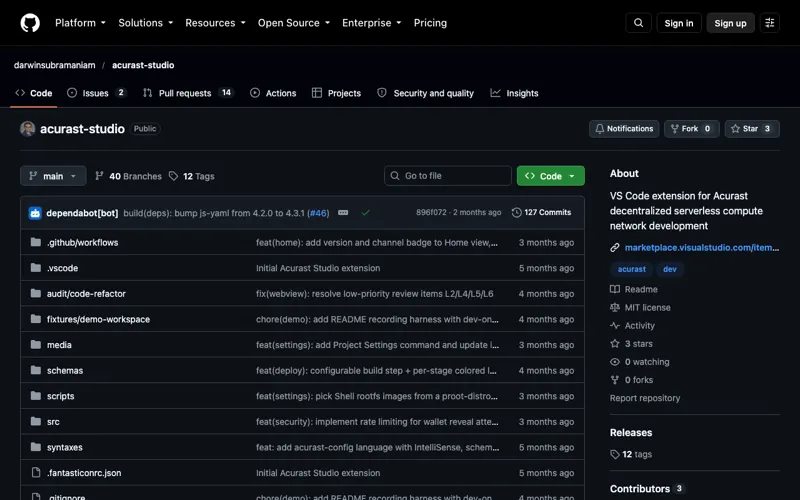The image size is (800, 500).
Task: Click the .vscode folder icon
Action: 36,267
